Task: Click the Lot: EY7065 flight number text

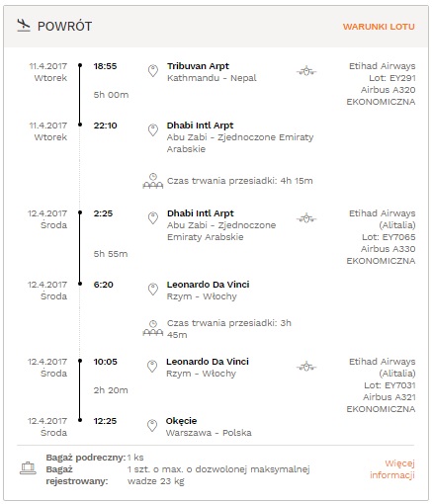Action: tap(389, 237)
